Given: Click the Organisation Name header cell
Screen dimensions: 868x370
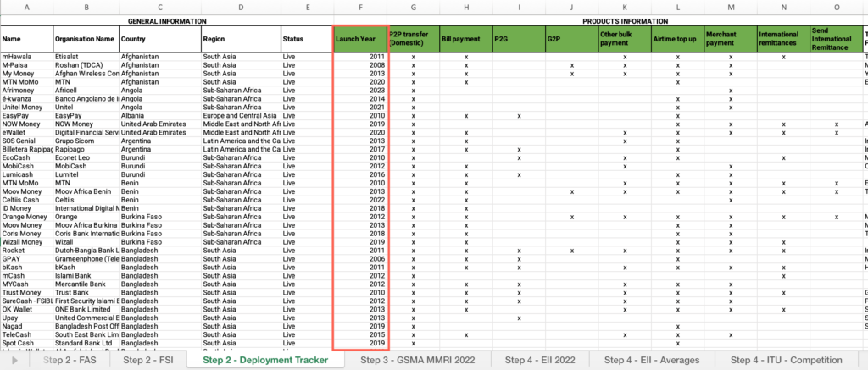Looking at the screenshot, I should 86,39.
